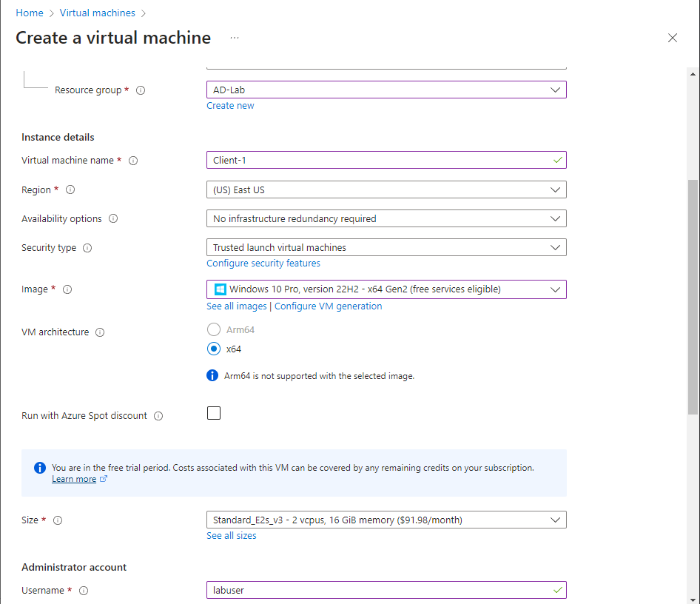The width and height of the screenshot is (700, 604).
Task: Click info icon next to Image label
Action: [x=67, y=289]
